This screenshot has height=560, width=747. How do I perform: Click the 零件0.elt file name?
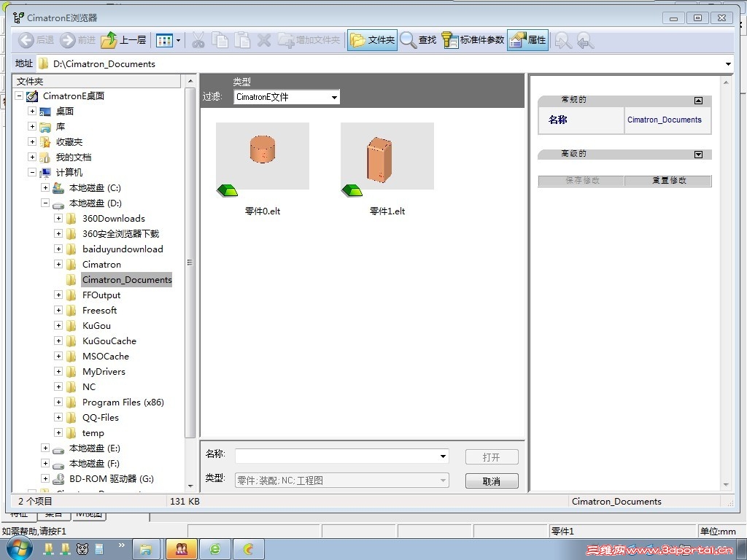click(x=263, y=211)
